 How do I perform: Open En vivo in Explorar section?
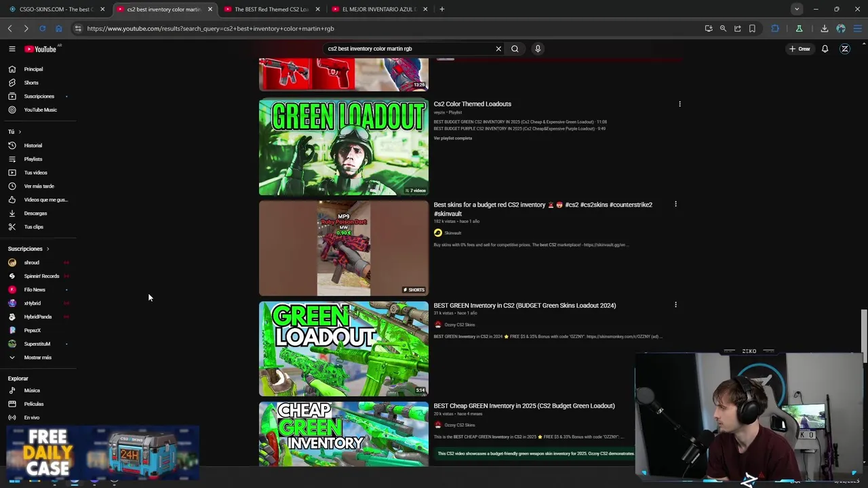point(31,418)
